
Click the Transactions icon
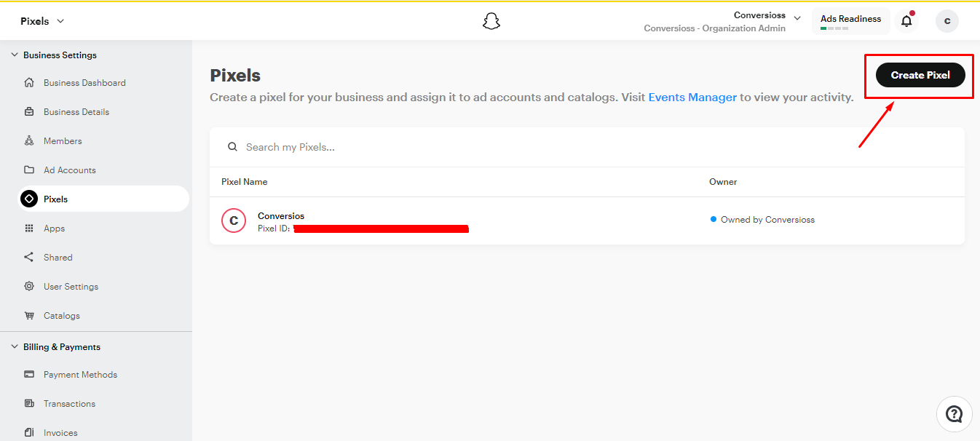[29, 404]
